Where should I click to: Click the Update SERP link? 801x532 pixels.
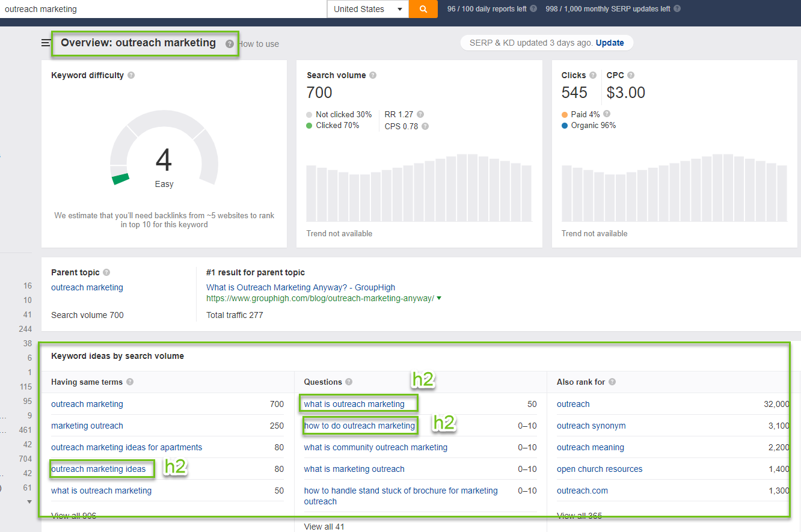click(610, 43)
